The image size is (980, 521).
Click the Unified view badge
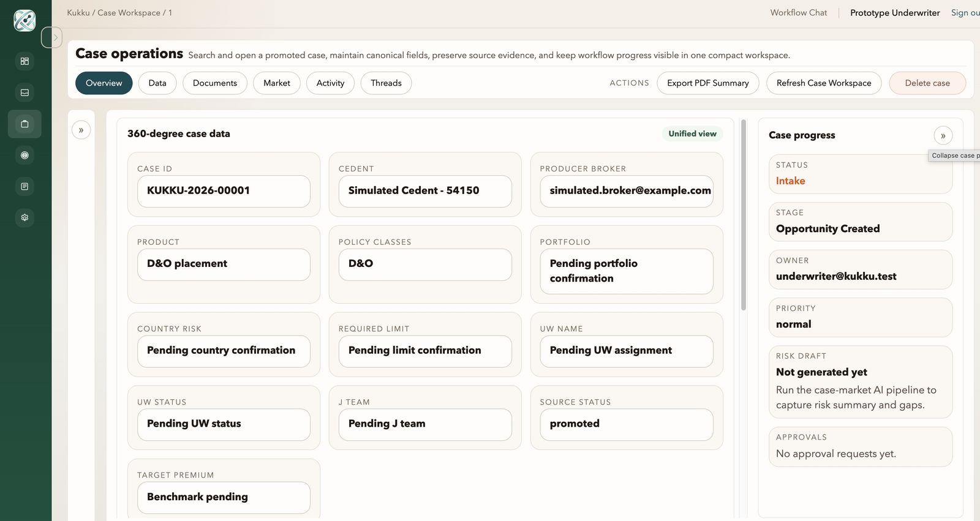(x=692, y=133)
